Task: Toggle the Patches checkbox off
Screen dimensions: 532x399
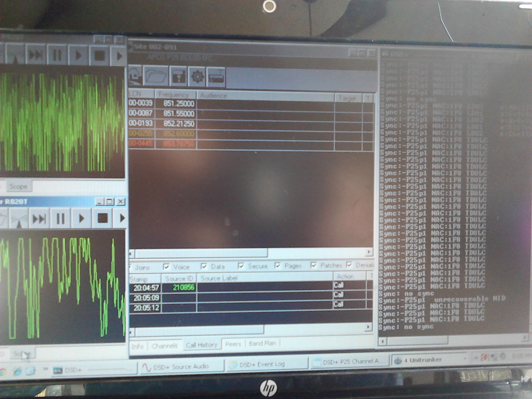Action: point(313,265)
